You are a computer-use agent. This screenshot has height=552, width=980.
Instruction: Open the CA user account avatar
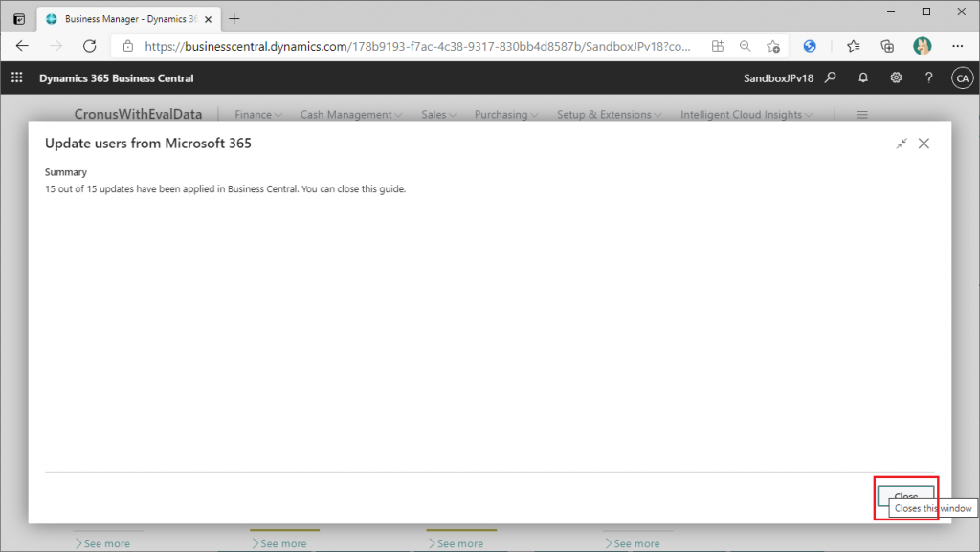962,78
